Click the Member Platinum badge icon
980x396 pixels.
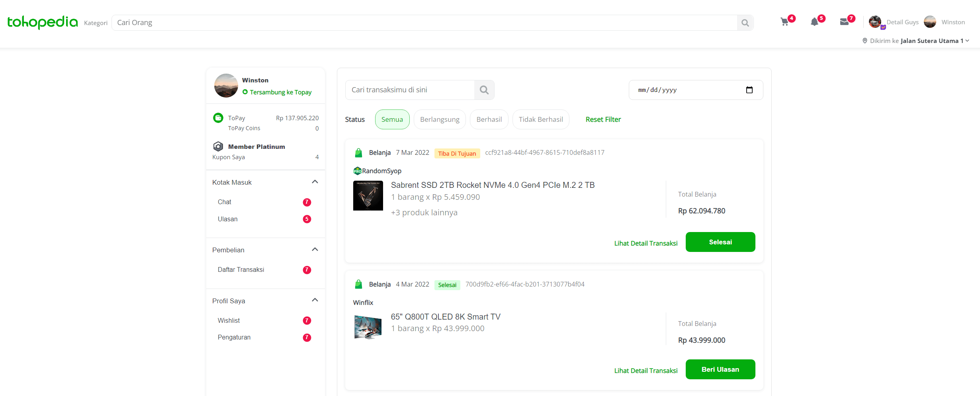[x=218, y=146]
